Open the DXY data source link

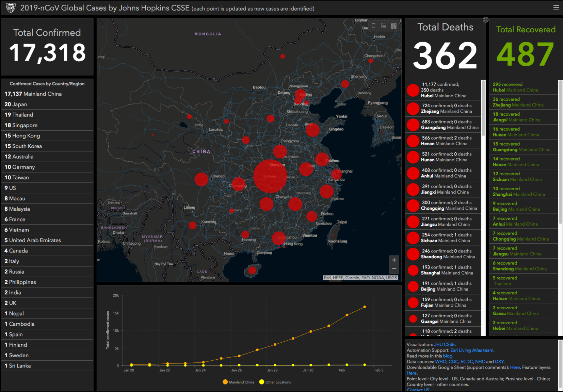click(x=499, y=361)
